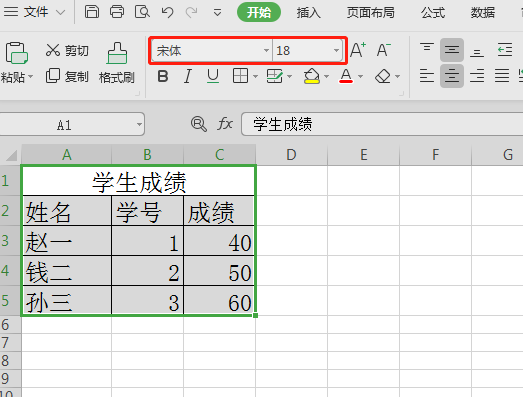The width and height of the screenshot is (523, 397).
Task: Click cell with value 60
Action: coord(219,300)
